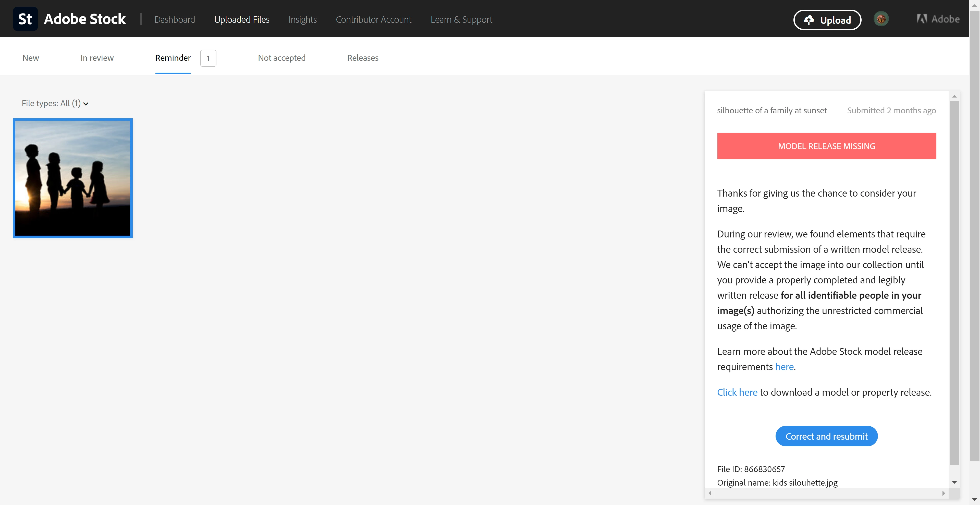This screenshot has height=505, width=980.
Task: Switch to the Not accepted tab
Action: 281,58
